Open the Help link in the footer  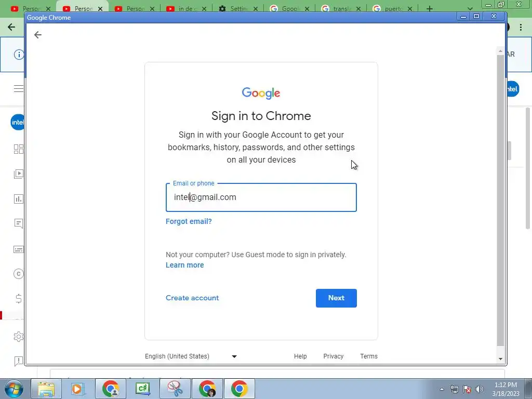[300, 356]
